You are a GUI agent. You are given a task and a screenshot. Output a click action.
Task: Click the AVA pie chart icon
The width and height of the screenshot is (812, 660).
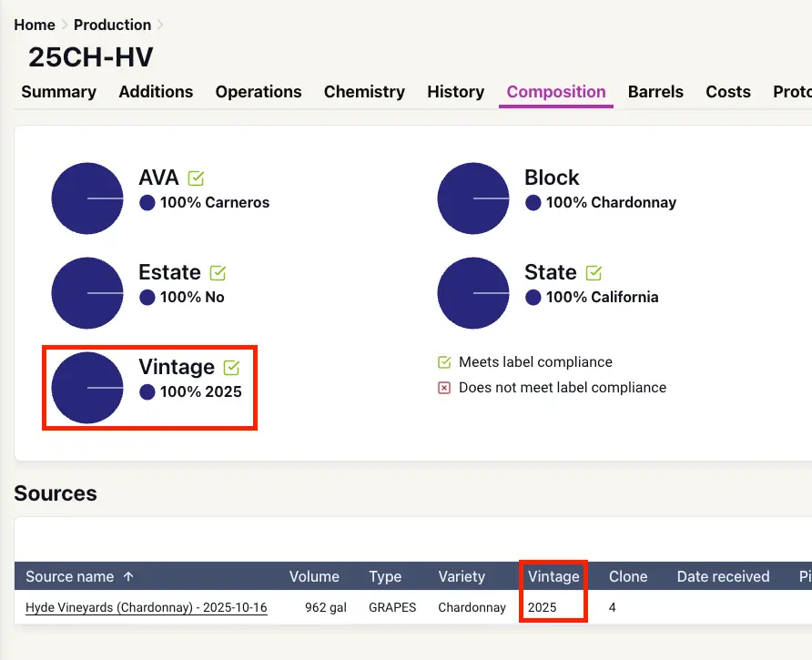[87, 198]
